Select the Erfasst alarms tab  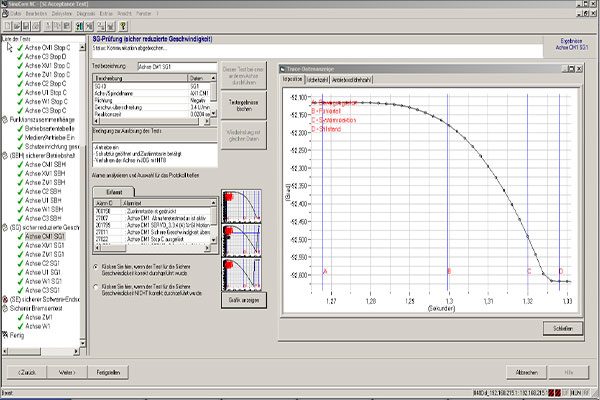(x=114, y=192)
